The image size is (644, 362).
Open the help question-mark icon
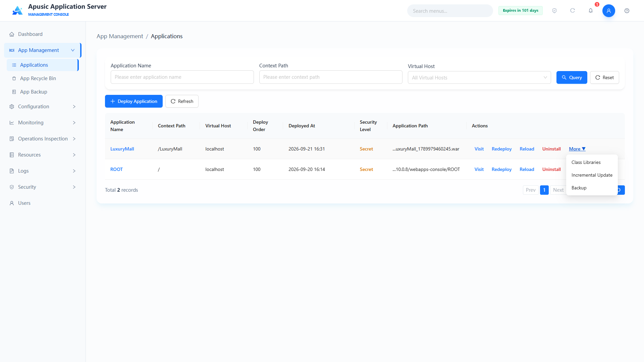(x=627, y=11)
